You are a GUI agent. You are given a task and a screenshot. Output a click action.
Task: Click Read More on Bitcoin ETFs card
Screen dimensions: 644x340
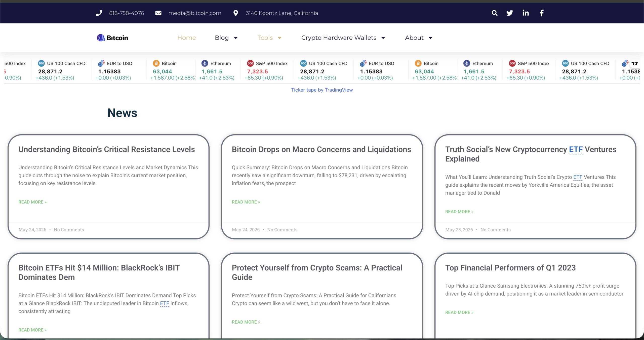[32, 330]
